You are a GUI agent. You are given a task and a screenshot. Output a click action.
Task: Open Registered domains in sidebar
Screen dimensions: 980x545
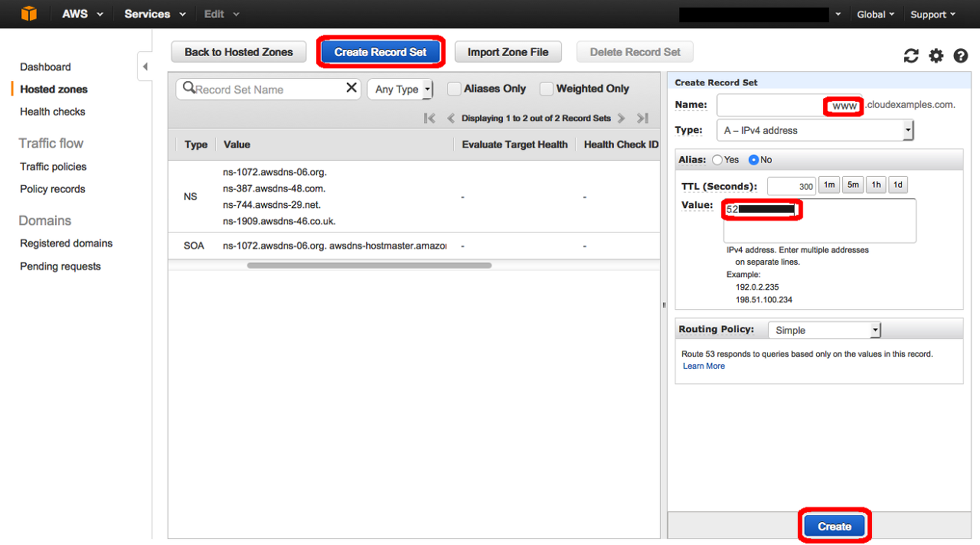click(66, 243)
